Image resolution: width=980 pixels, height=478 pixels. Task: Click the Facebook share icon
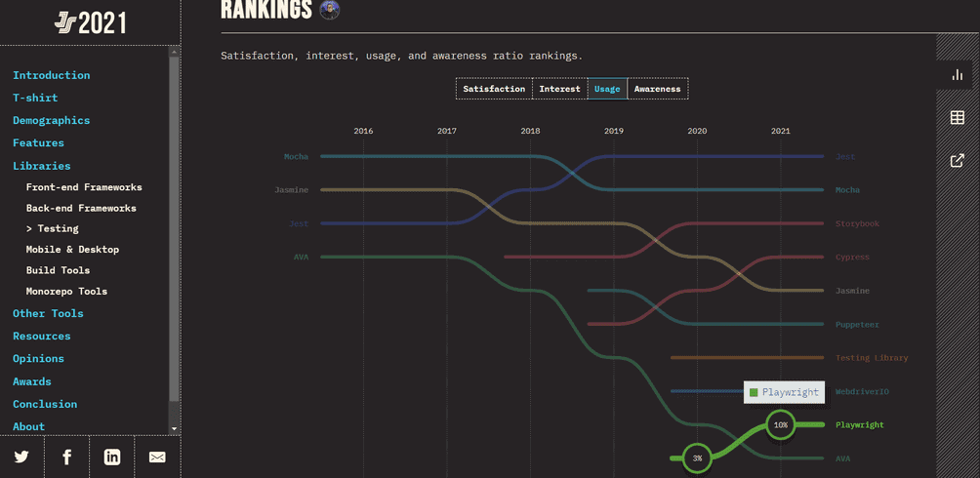click(x=66, y=457)
